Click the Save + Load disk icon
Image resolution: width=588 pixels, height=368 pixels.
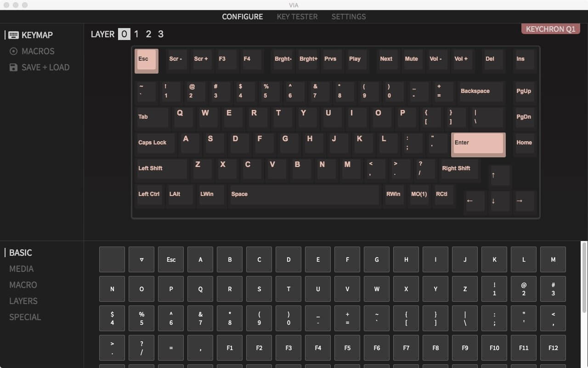[14, 67]
